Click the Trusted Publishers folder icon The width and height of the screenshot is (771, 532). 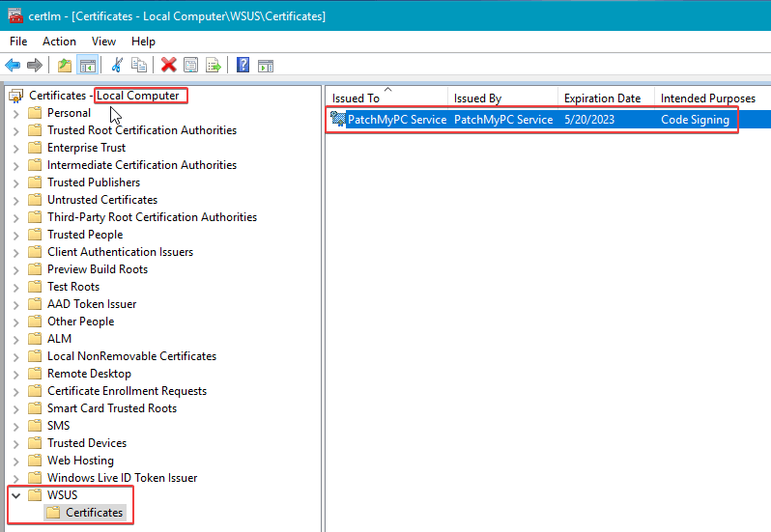[35, 182]
